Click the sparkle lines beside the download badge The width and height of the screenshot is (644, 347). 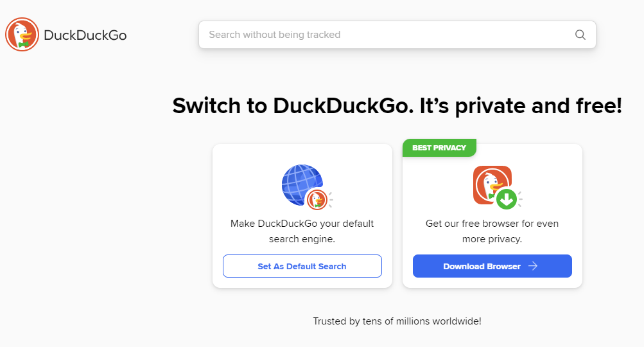(x=520, y=199)
